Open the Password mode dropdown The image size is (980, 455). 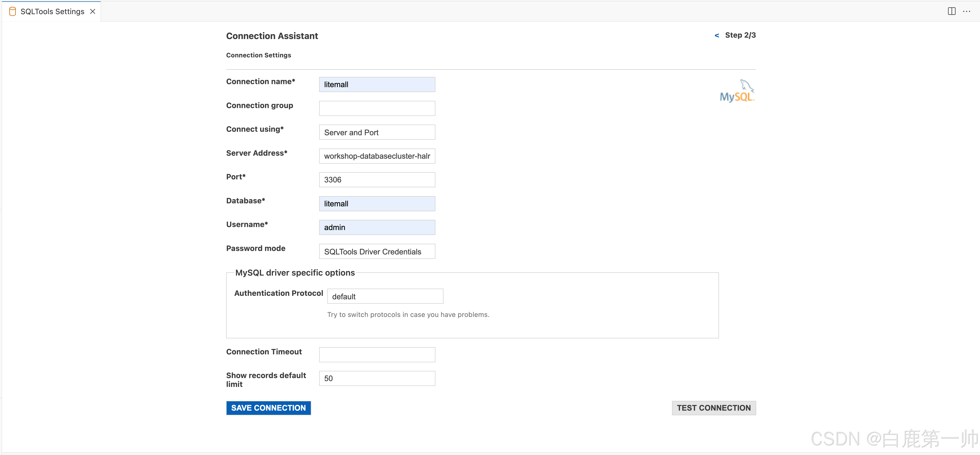377,251
